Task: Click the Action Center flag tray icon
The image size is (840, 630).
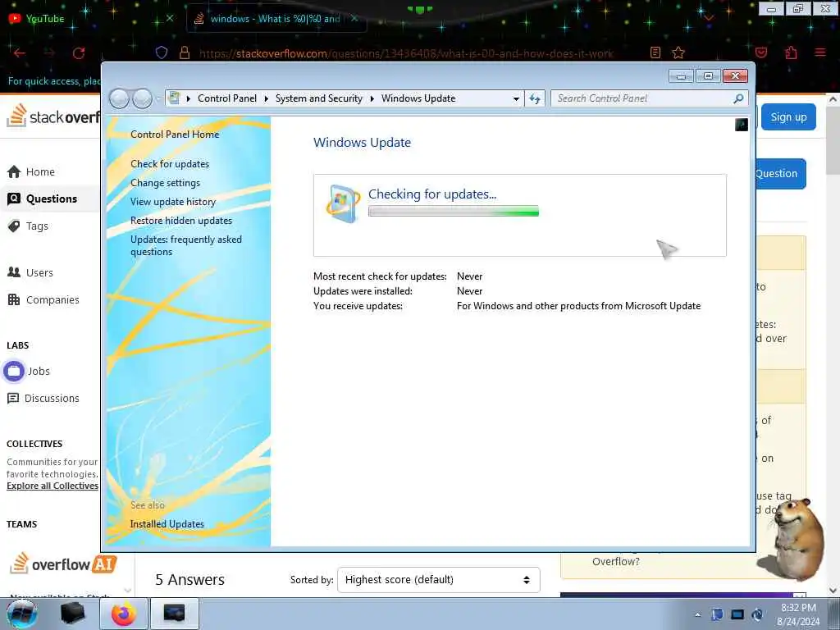Action: [x=717, y=614]
